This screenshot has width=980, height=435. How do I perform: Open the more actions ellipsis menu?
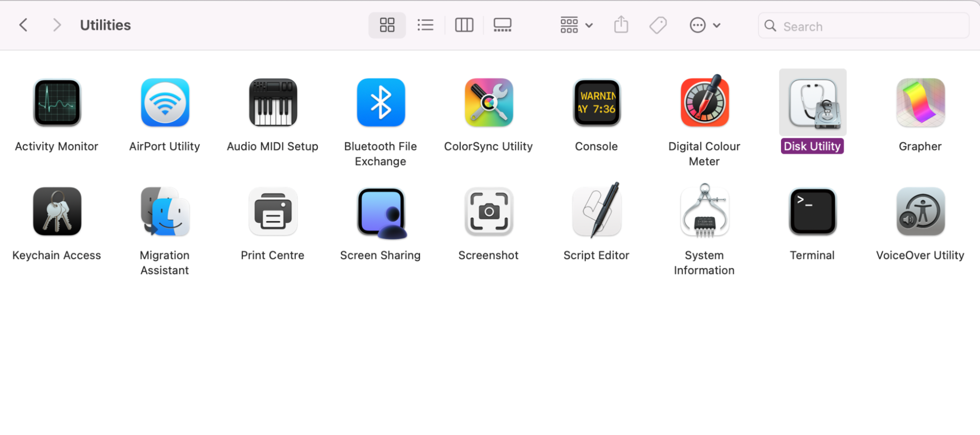pyautogui.click(x=704, y=25)
